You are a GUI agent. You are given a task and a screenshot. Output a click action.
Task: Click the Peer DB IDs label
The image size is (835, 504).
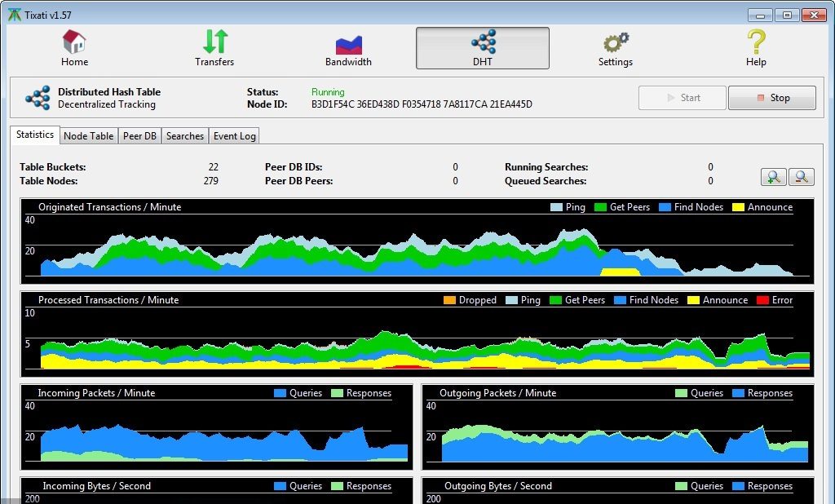tap(294, 166)
